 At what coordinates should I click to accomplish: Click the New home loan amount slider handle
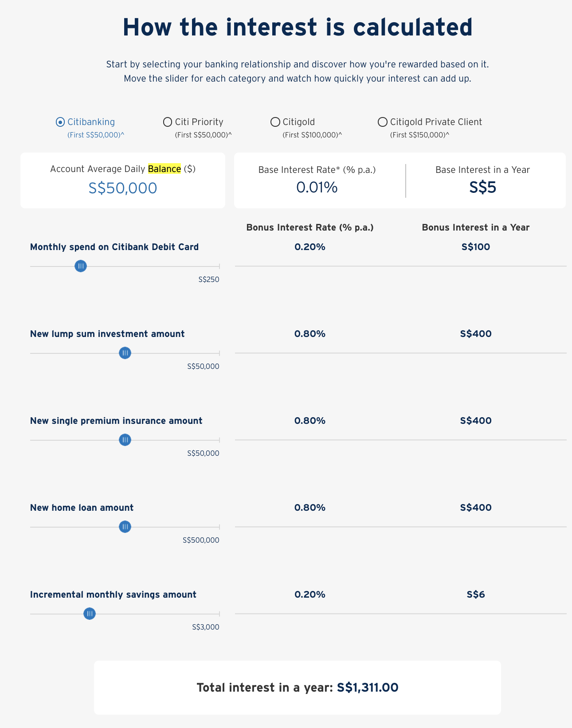pyautogui.click(x=125, y=527)
